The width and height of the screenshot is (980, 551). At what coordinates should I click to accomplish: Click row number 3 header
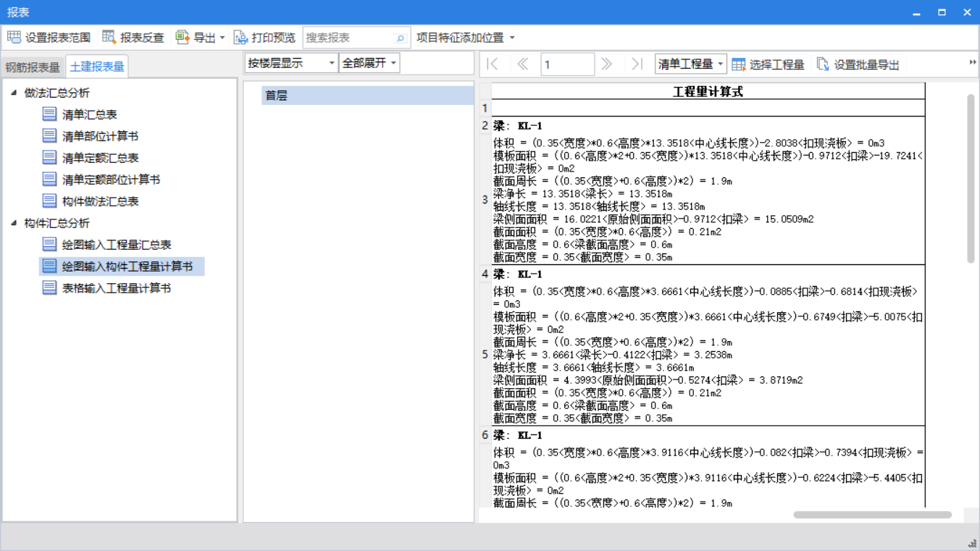tap(485, 199)
